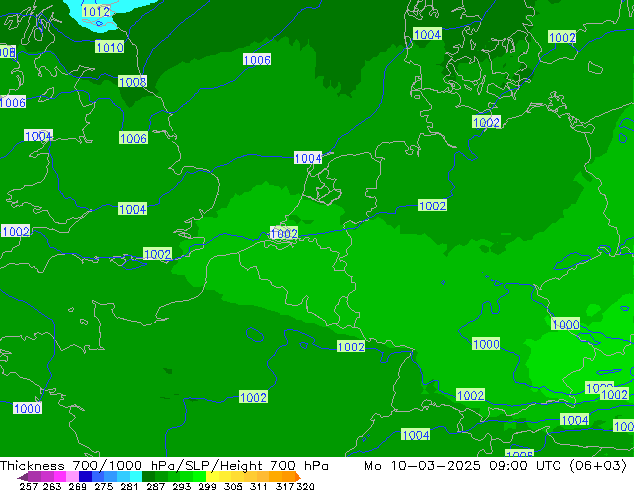Click legend value 320

[x=305, y=486]
